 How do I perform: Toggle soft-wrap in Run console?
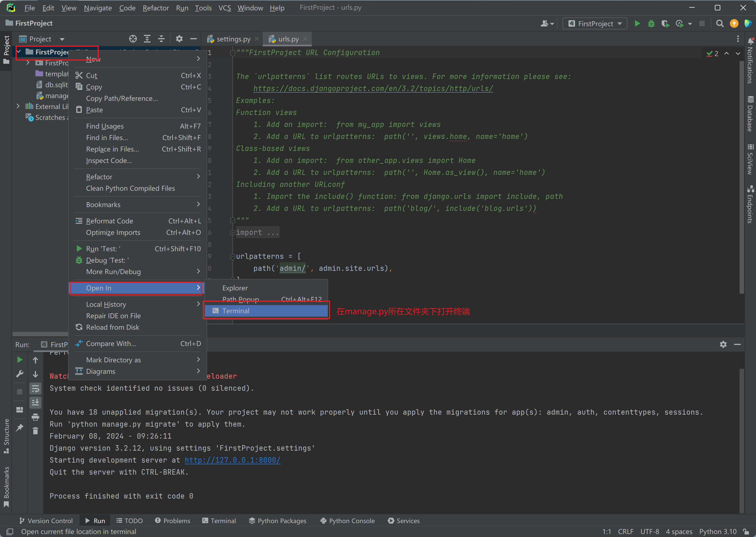click(35, 388)
